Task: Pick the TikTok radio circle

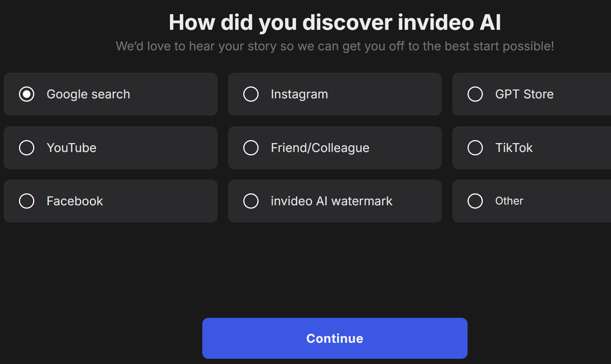Action: pyautogui.click(x=475, y=148)
